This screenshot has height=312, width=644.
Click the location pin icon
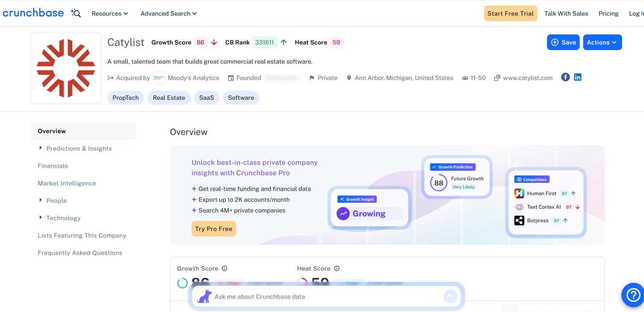[349, 78]
